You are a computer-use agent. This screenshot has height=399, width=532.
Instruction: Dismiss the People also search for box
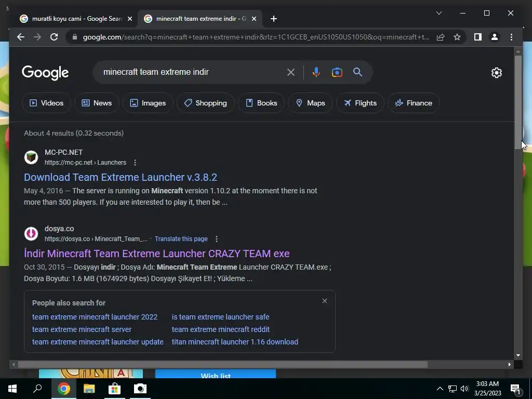point(325,301)
